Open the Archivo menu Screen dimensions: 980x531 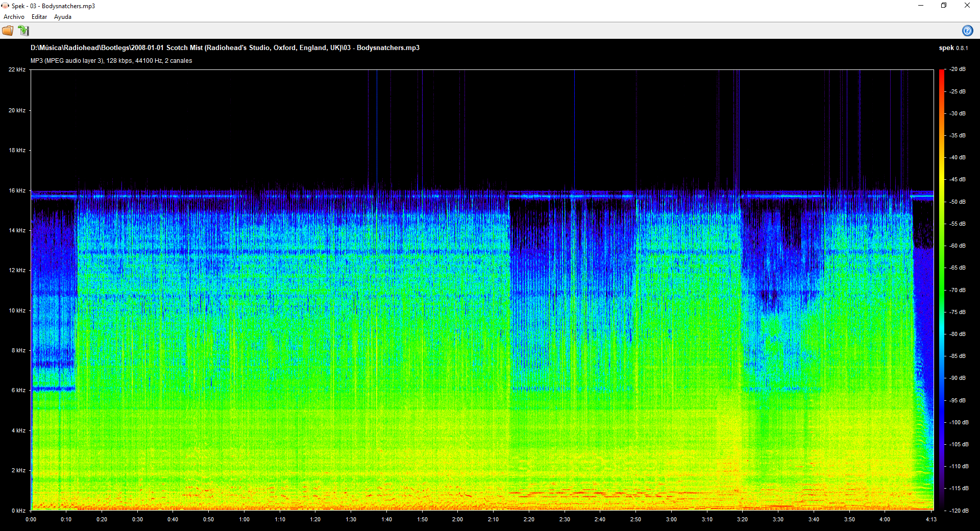[x=14, y=17]
